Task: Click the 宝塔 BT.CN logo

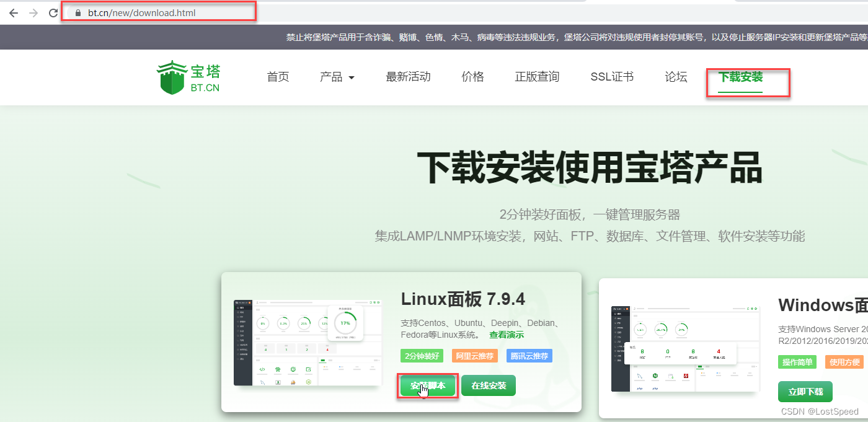Action: (x=188, y=76)
